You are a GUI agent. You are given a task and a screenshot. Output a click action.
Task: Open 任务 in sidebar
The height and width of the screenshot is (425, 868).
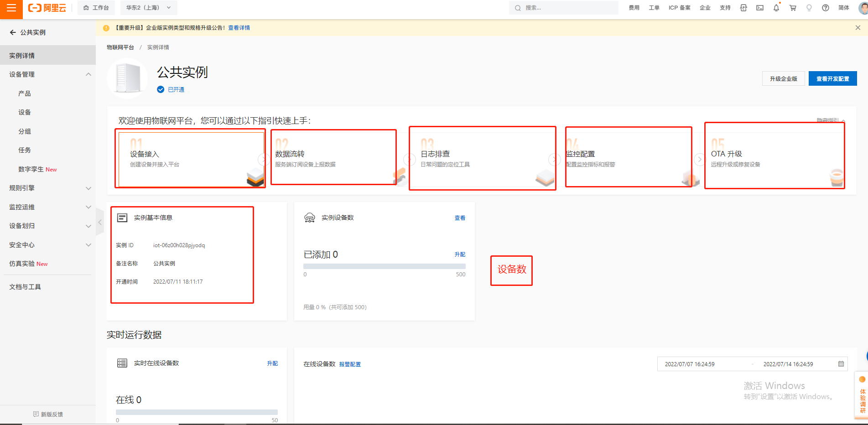[25, 150]
